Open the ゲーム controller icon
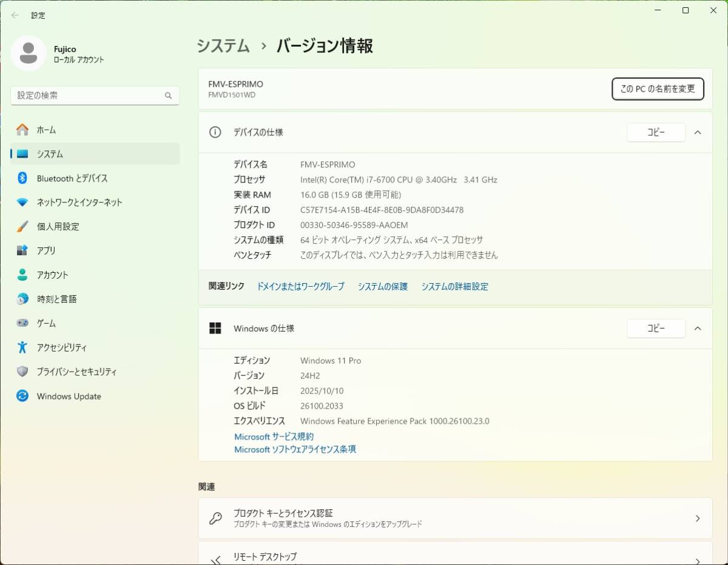Screen dimensions: 728x565 [22, 323]
